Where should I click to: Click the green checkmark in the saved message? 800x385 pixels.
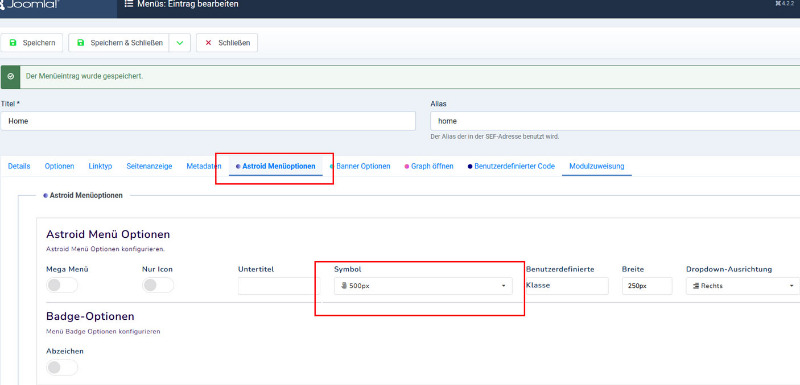[x=11, y=76]
